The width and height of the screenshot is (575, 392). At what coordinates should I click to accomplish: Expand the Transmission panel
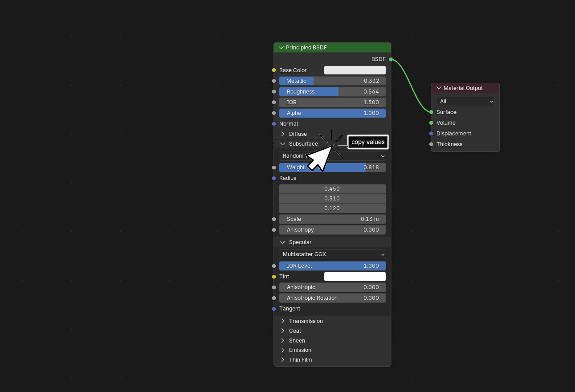283,321
